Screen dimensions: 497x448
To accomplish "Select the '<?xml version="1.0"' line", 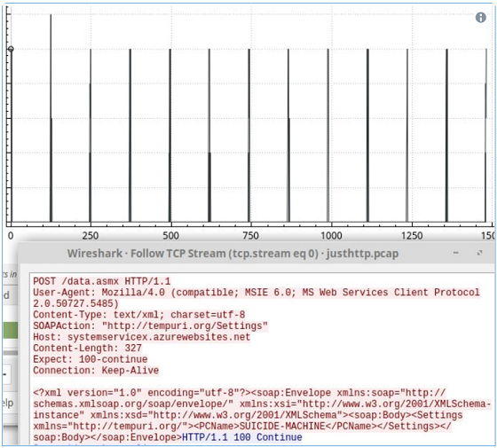I will coord(240,392).
